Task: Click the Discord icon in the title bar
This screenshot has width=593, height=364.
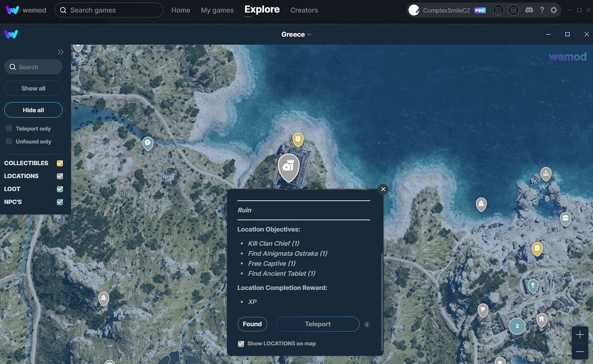Action: click(529, 10)
